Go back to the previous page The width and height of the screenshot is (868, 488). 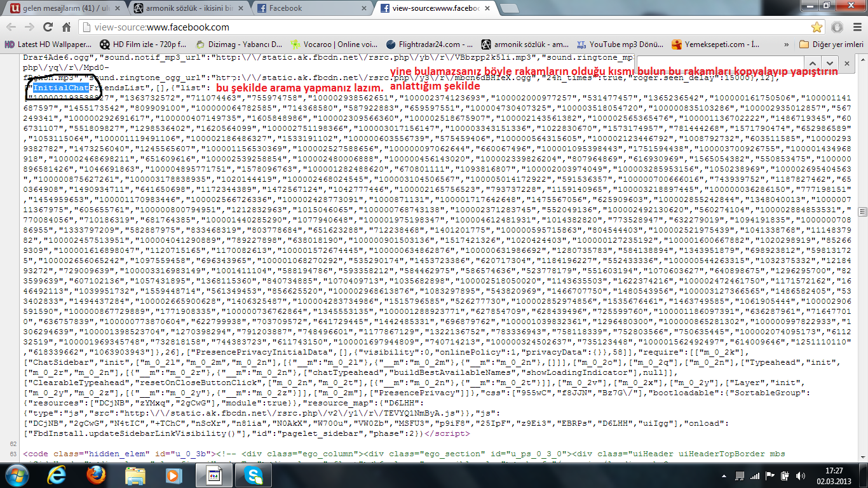click(11, 27)
